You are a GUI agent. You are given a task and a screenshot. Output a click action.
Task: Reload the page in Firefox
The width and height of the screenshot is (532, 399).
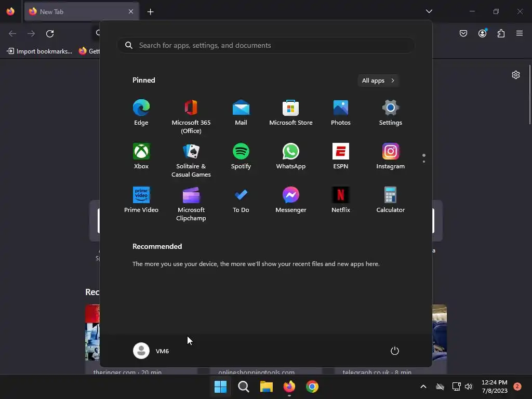(x=50, y=34)
